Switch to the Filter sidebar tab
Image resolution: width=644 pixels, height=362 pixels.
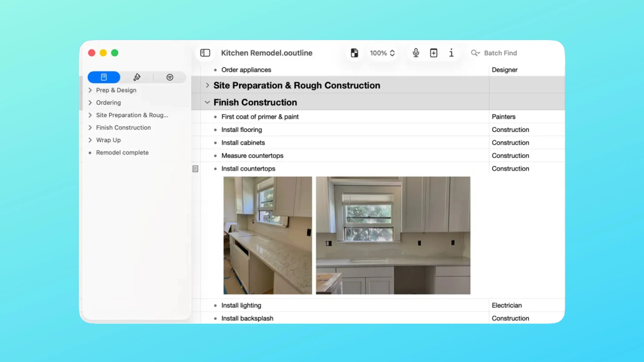[170, 77]
